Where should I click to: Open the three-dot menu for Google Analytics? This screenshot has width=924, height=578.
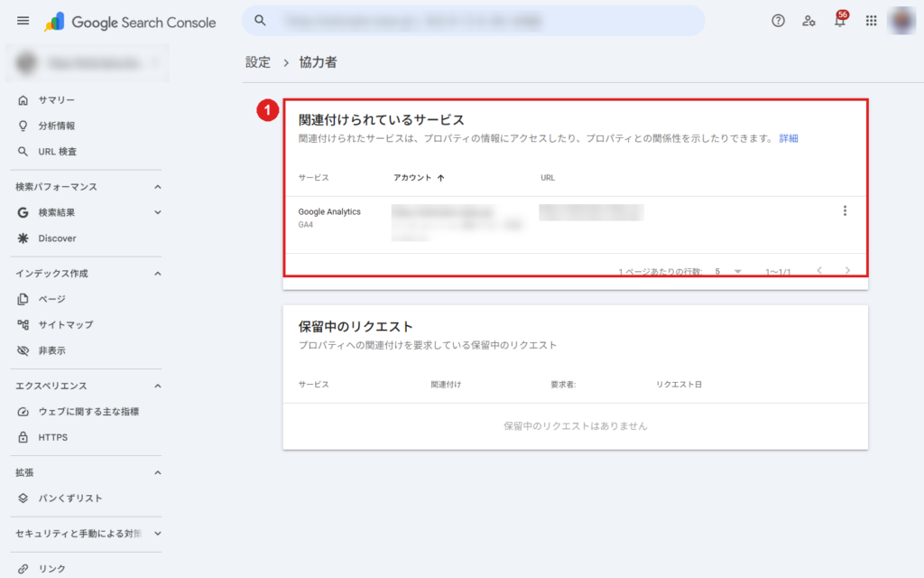tap(845, 211)
